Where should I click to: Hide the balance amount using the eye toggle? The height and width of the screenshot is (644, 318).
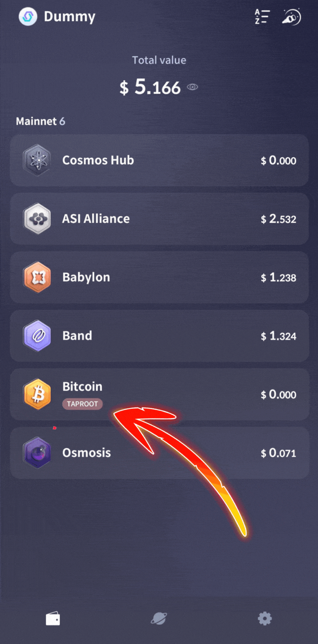192,87
